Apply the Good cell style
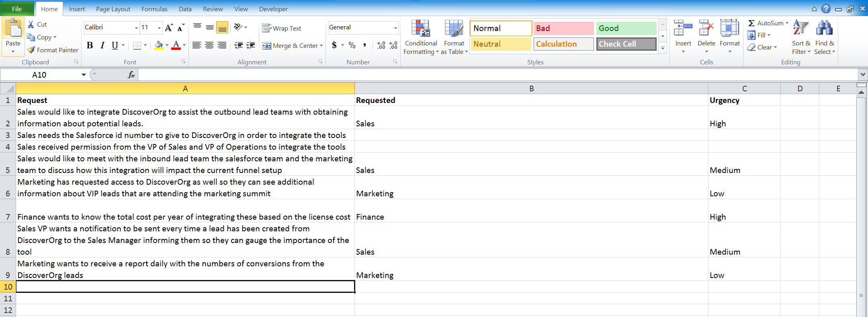Viewport: 868px width, 317px height. point(626,28)
